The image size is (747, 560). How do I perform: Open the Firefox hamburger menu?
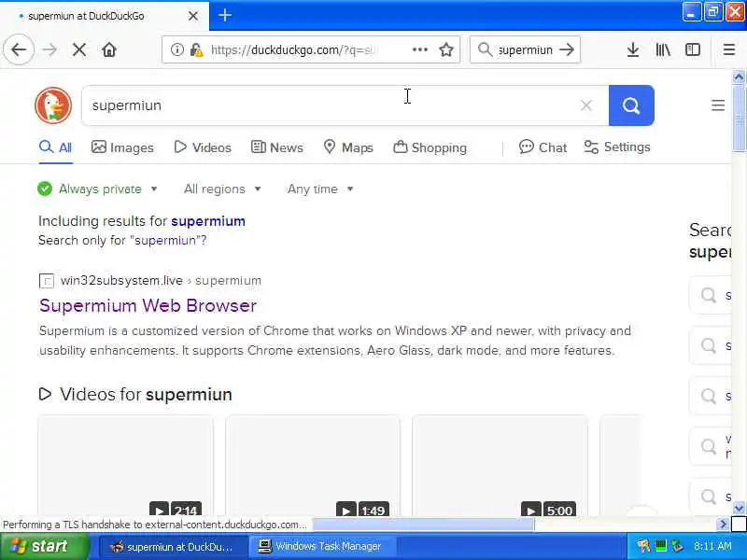click(729, 49)
